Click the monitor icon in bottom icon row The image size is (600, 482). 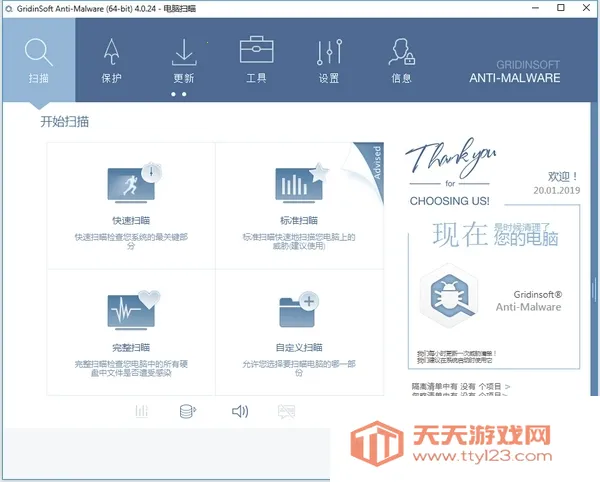coord(286,411)
